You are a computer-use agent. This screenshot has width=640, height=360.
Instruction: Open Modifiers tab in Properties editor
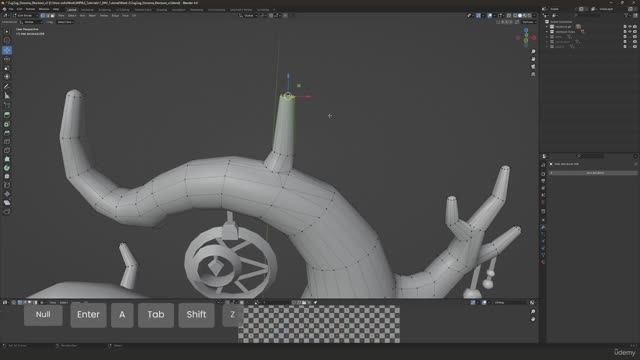[543, 228]
